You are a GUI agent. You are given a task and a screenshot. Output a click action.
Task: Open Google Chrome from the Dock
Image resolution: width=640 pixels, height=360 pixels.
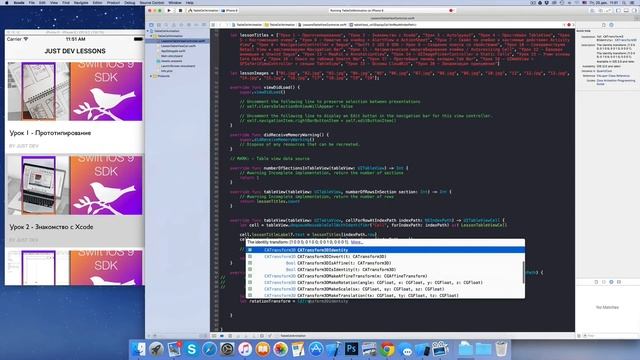point(387,349)
